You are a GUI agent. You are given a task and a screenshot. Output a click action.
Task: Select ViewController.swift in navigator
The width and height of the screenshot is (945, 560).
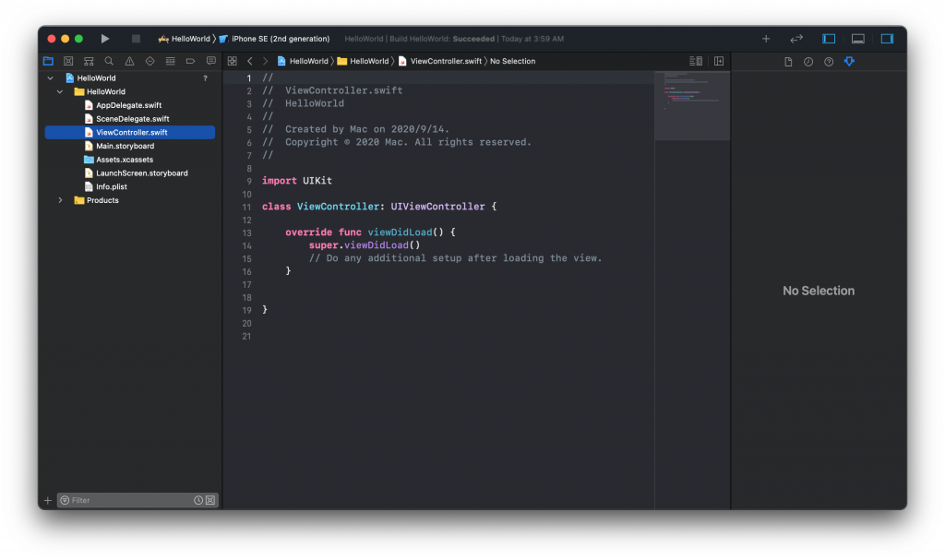pos(129,132)
